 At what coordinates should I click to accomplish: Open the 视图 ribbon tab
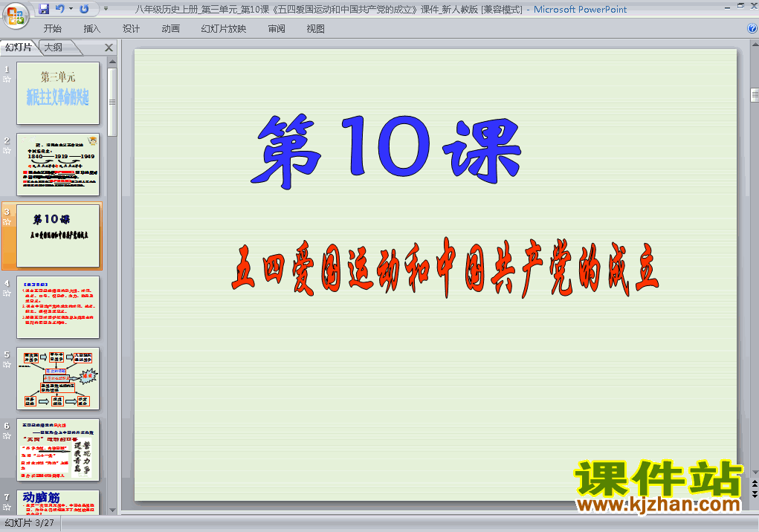[x=316, y=28]
